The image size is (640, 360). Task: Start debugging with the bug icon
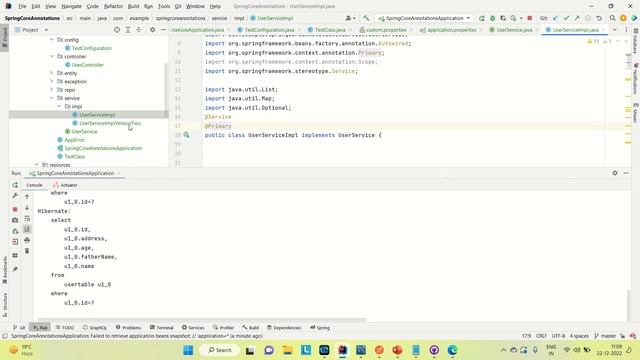coord(492,18)
